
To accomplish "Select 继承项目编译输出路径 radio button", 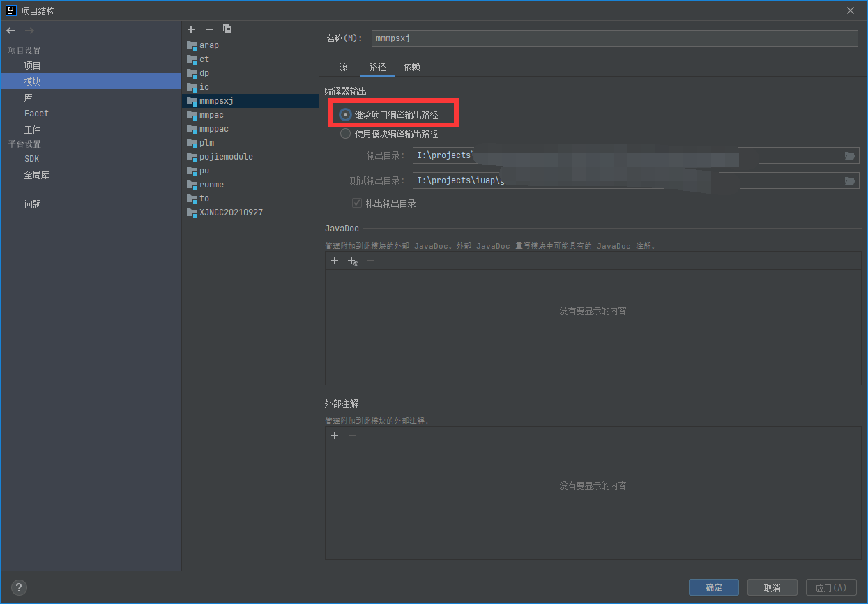I will tap(345, 115).
